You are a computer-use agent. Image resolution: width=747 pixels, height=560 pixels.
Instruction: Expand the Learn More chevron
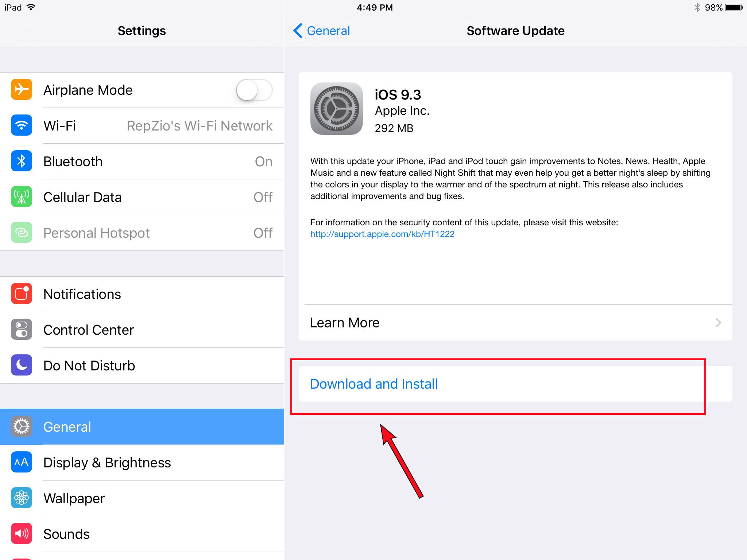[x=718, y=323]
